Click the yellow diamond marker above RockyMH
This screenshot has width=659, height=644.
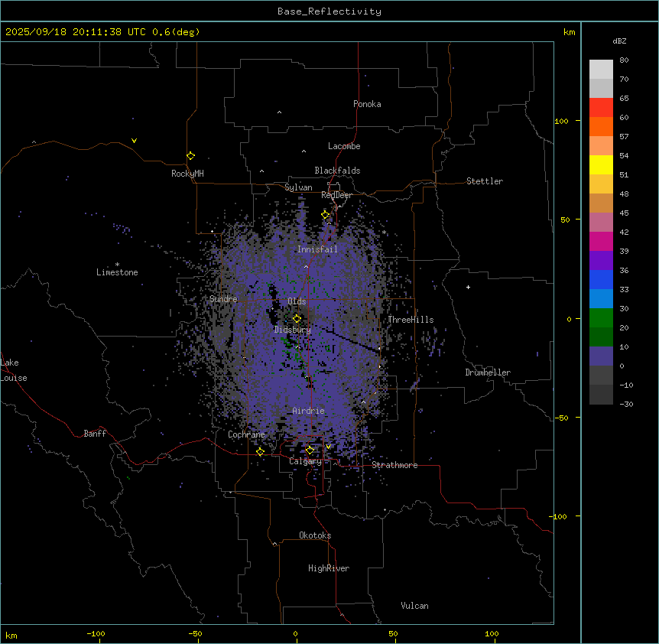click(190, 155)
